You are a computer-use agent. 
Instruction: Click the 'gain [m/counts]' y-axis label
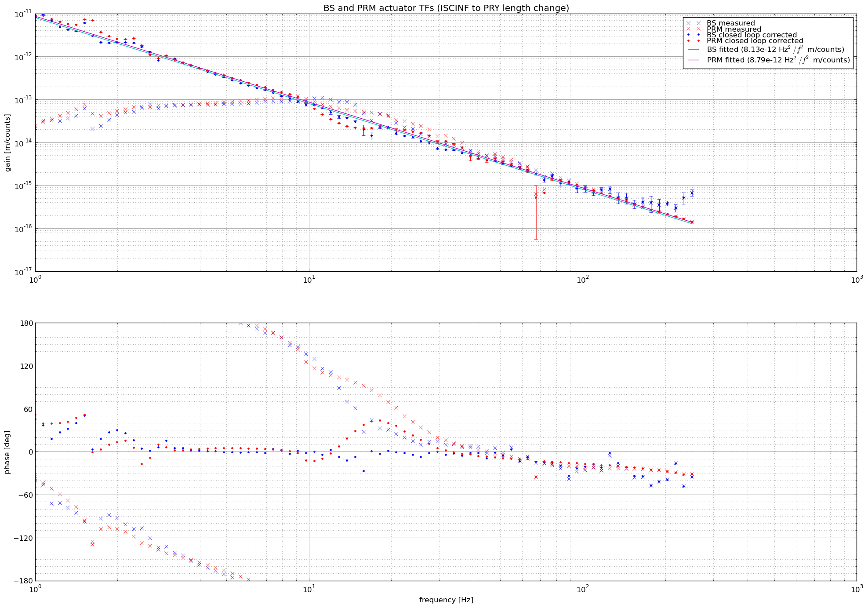coord(7,142)
